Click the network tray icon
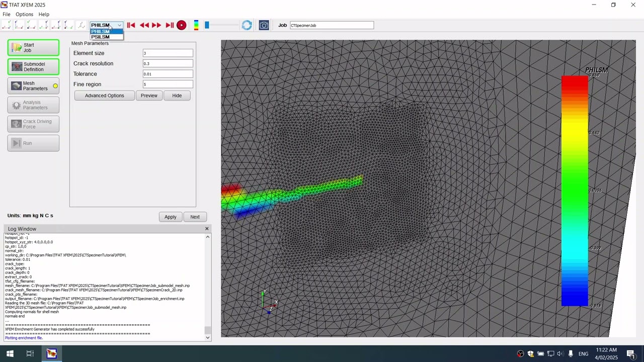This screenshot has width=644, height=362. 550,353
